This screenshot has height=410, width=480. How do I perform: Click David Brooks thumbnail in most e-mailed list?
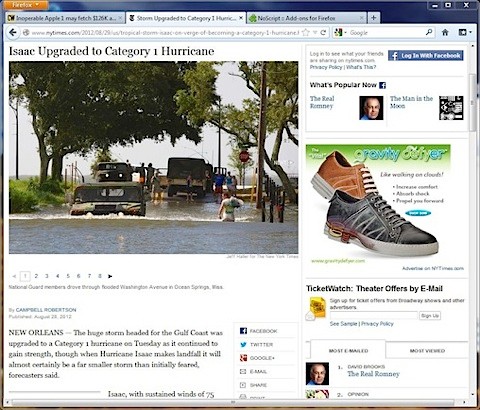coord(317,374)
